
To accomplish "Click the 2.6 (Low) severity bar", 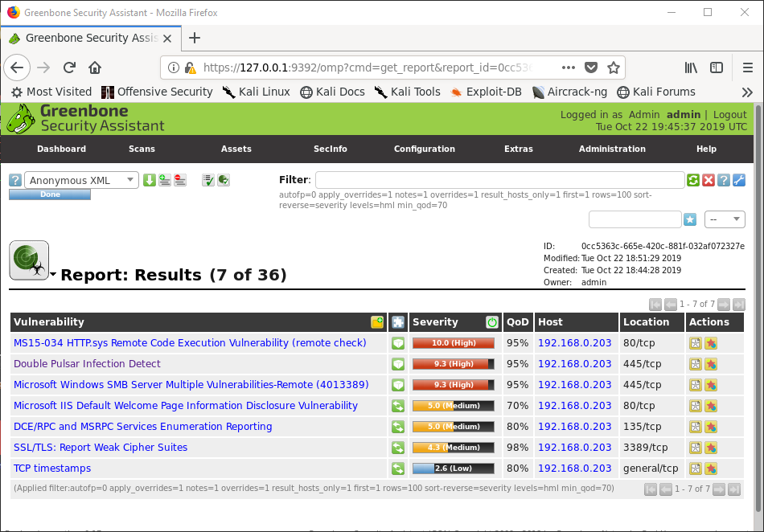I will [x=454, y=469].
